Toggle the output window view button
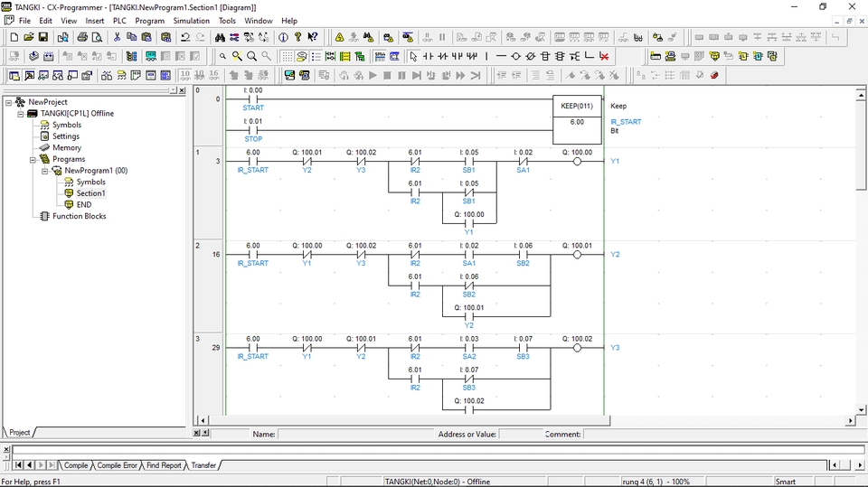The image size is (868, 487). tap(29, 75)
